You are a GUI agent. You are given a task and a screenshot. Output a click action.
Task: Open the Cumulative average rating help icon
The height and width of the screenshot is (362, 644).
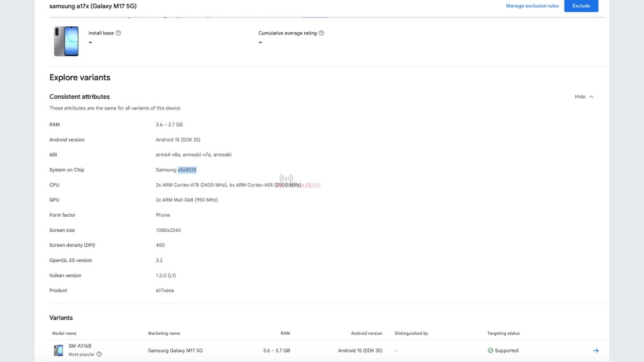[x=321, y=33]
